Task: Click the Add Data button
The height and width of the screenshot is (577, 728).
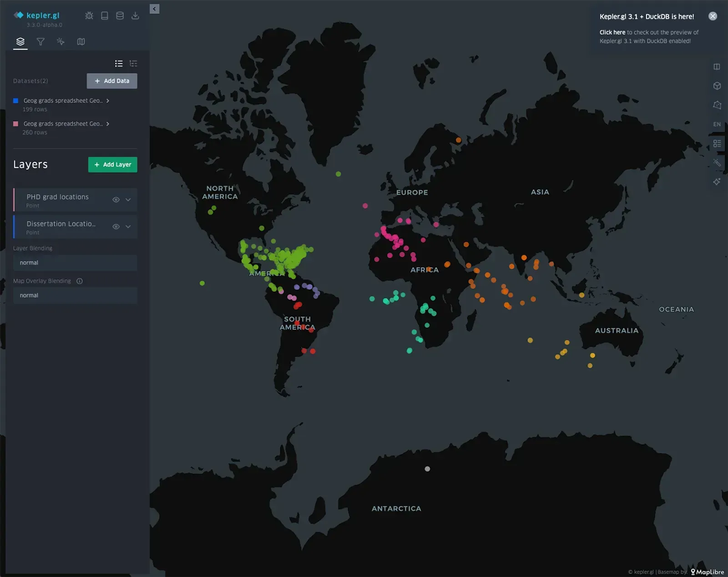Action: (x=112, y=81)
